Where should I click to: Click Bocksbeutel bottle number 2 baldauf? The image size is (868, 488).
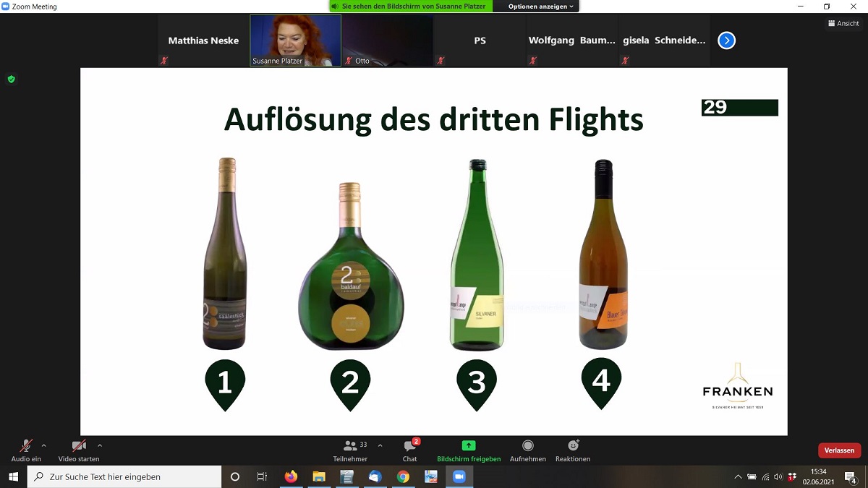[x=351, y=266]
